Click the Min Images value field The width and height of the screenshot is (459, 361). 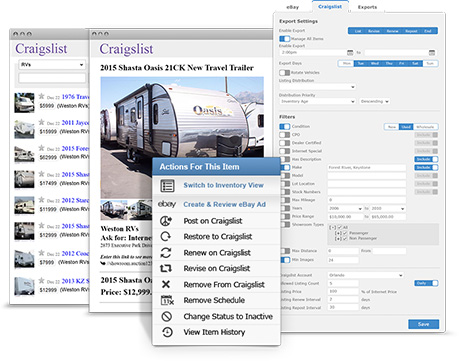tap(343, 260)
